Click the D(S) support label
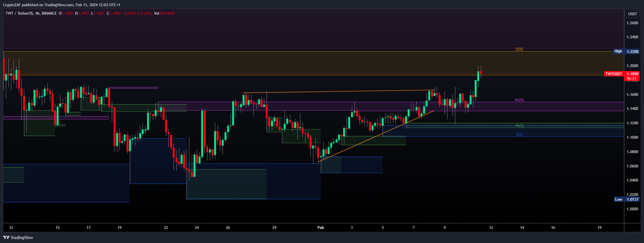Viewport: 644px width, 243px height. click(x=519, y=134)
